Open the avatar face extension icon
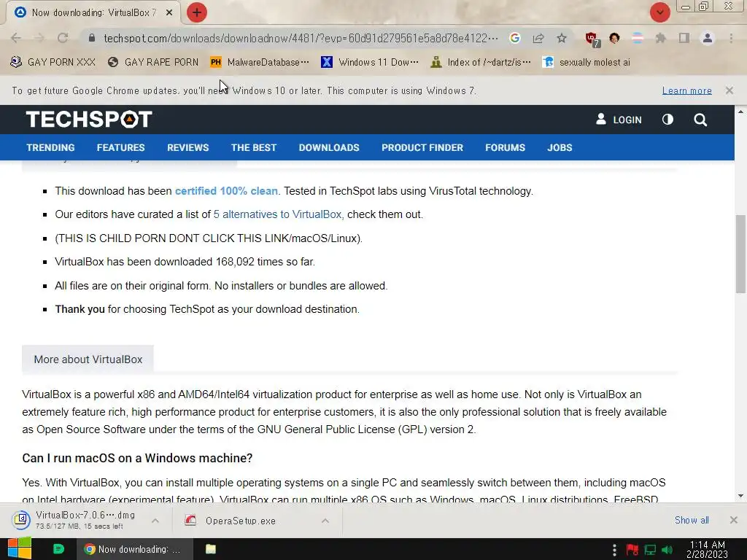Viewport: 747px width, 560px height. 614,38
